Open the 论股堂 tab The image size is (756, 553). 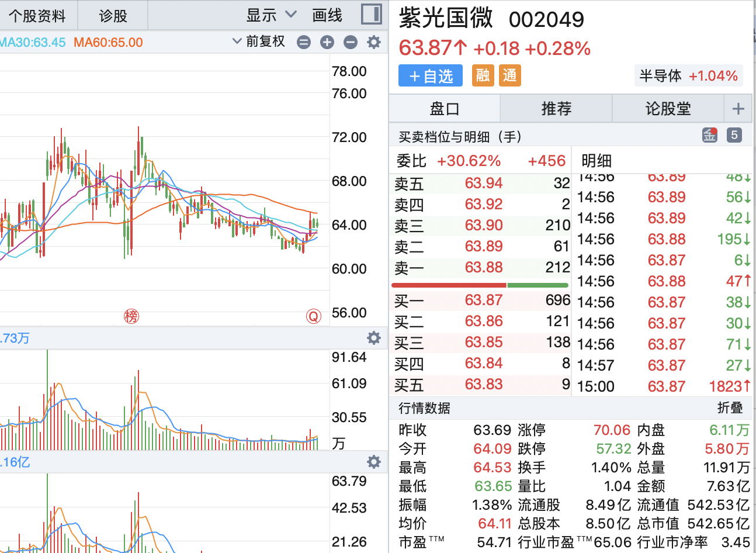(x=668, y=109)
